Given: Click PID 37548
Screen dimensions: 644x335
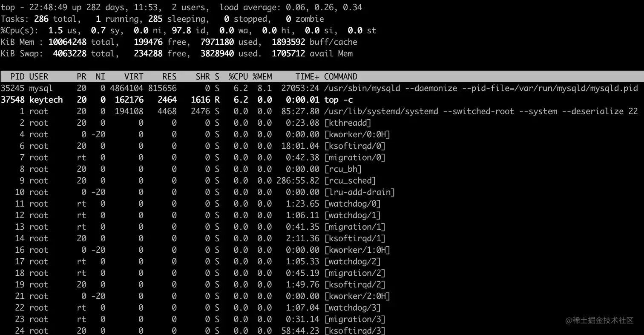Looking at the screenshot, I should pyautogui.click(x=13, y=100).
